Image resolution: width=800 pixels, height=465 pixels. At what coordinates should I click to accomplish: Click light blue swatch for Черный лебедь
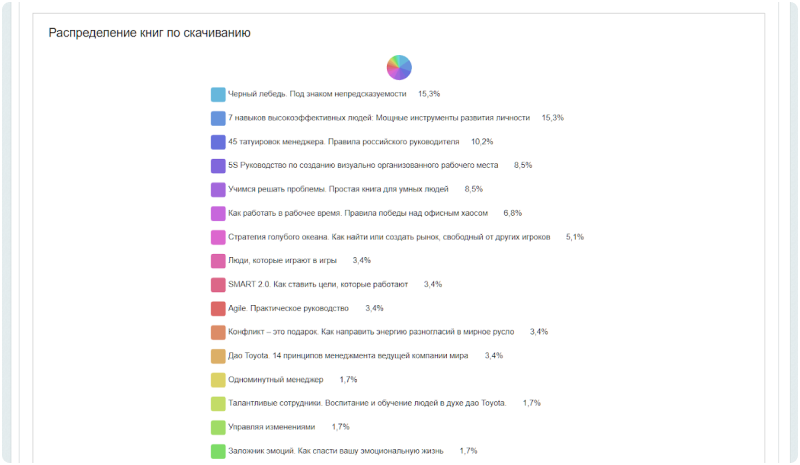coord(218,94)
